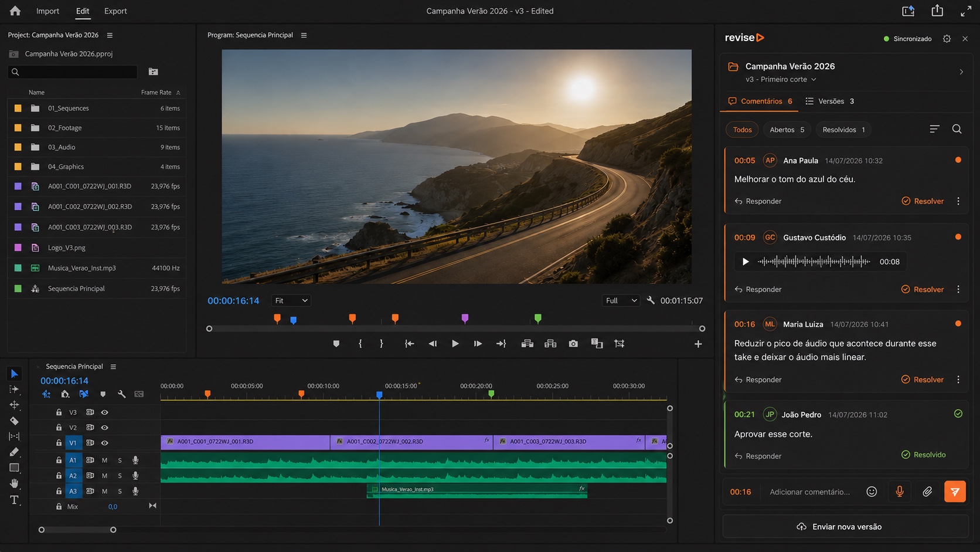The image size is (980, 552).
Task: Switch to the Import workspace tab
Action: click(x=47, y=11)
